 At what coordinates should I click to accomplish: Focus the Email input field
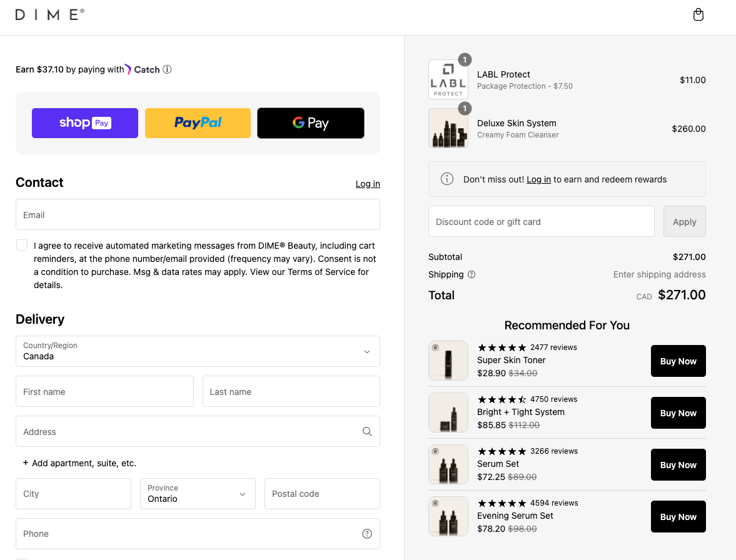pos(198,215)
